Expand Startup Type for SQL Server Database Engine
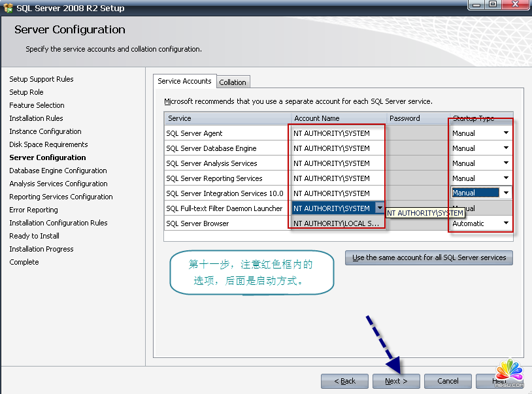Viewport: 532px width, 394px height. click(x=506, y=148)
